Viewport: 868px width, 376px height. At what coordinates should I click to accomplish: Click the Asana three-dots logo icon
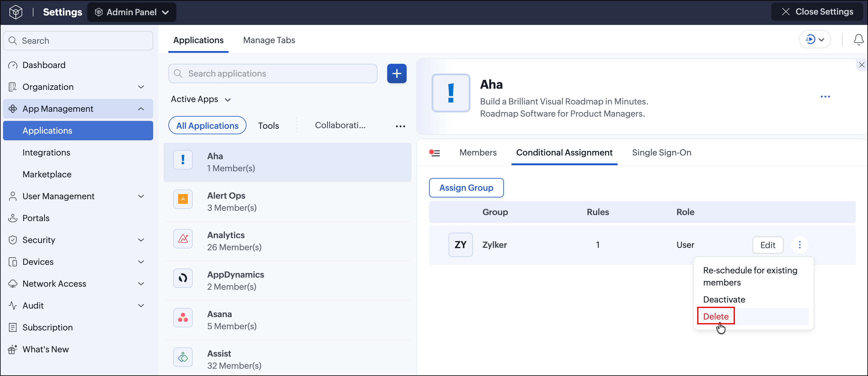[183, 317]
